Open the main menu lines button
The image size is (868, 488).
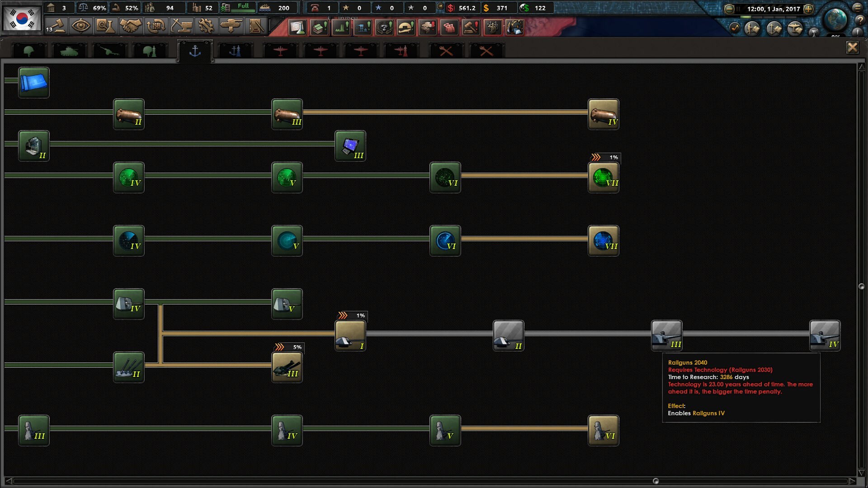coord(858,8)
